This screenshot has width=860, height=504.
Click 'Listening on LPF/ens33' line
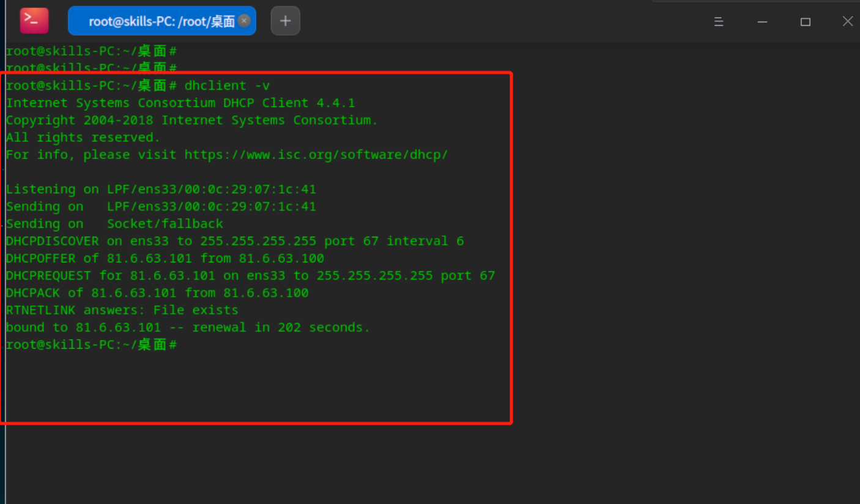pos(161,189)
